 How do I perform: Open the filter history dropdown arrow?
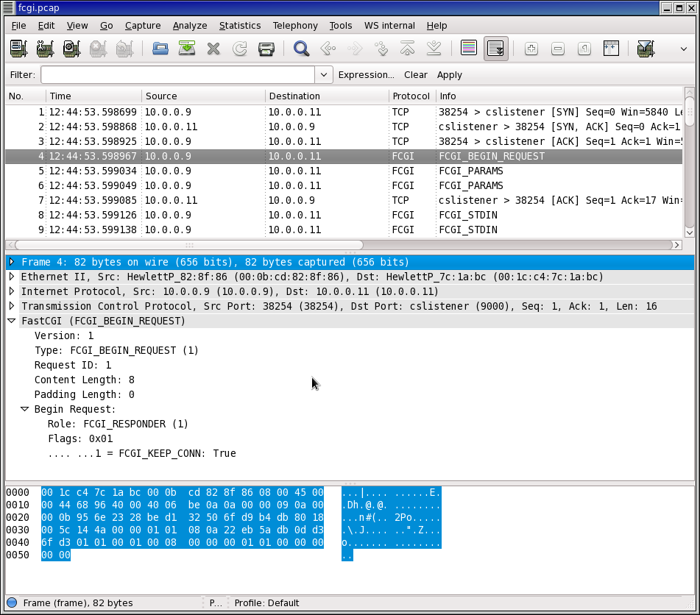(x=324, y=75)
